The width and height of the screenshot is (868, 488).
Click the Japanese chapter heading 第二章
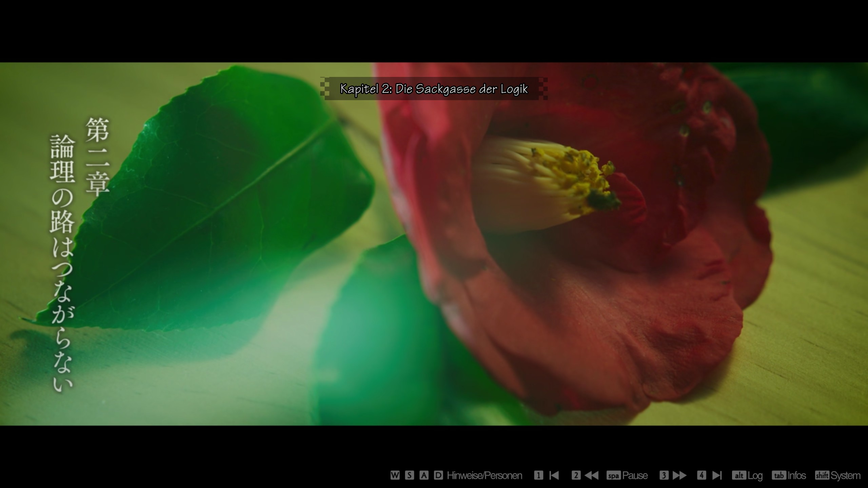97,157
